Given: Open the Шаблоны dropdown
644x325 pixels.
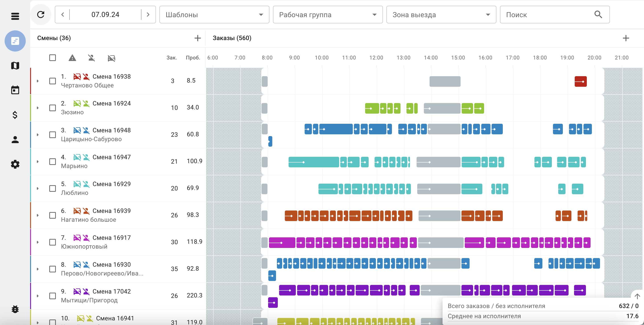Looking at the screenshot, I should [x=214, y=15].
